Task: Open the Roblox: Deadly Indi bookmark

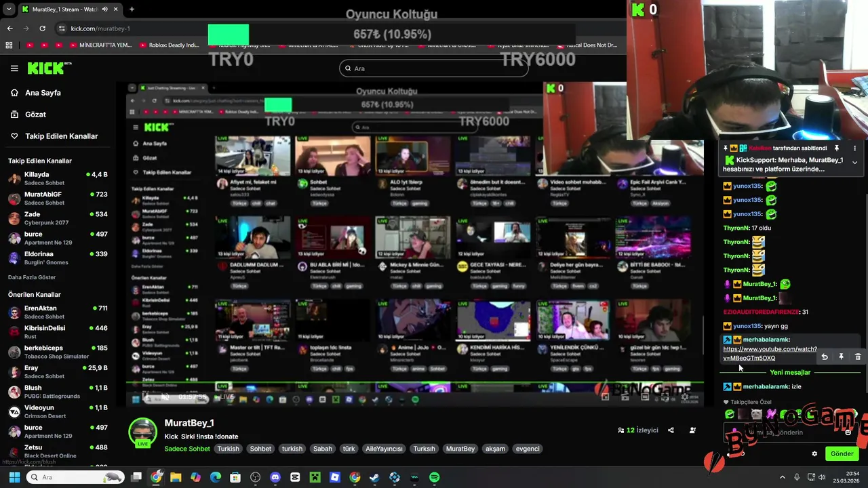Action: [169, 45]
